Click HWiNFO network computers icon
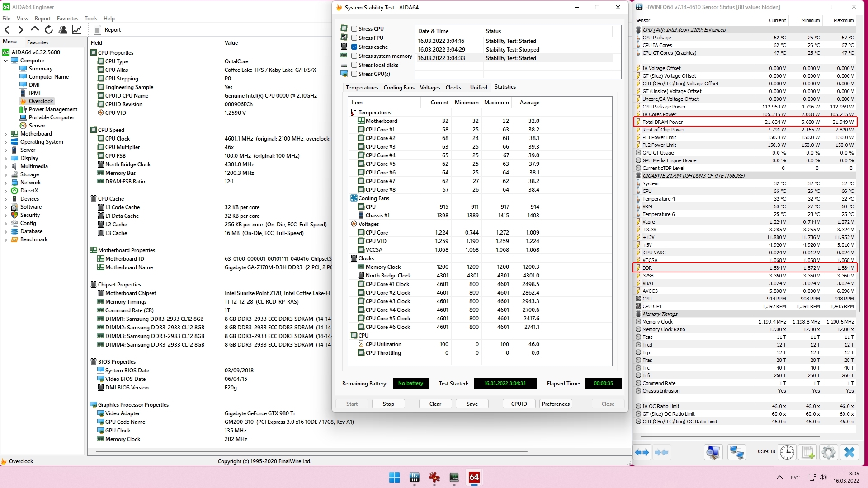This screenshot has height=488, width=868. coord(736,452)
